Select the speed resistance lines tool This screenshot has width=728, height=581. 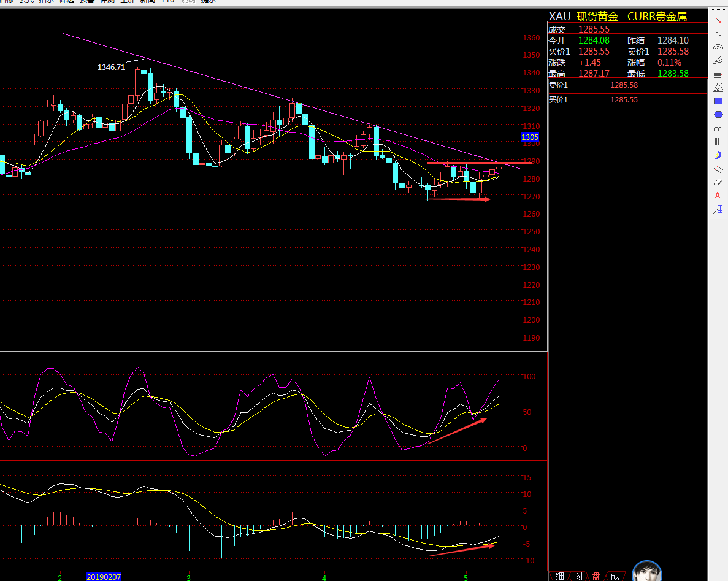718,61
